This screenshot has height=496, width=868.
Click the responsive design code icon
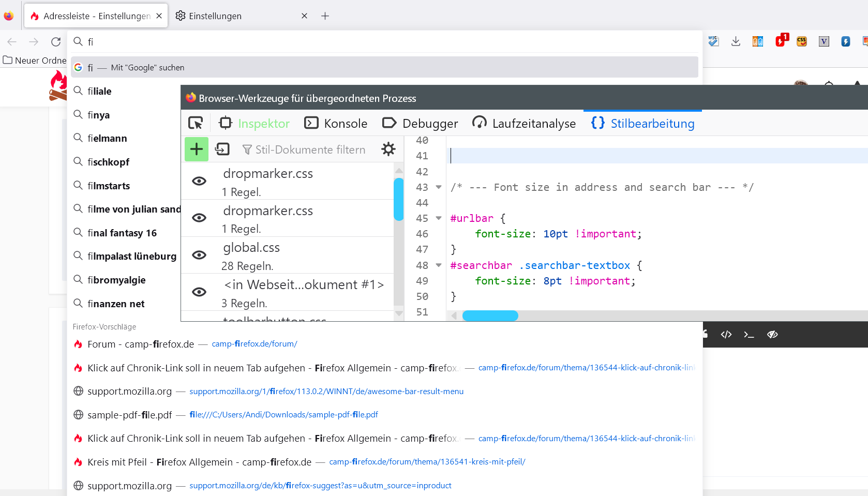726,335
